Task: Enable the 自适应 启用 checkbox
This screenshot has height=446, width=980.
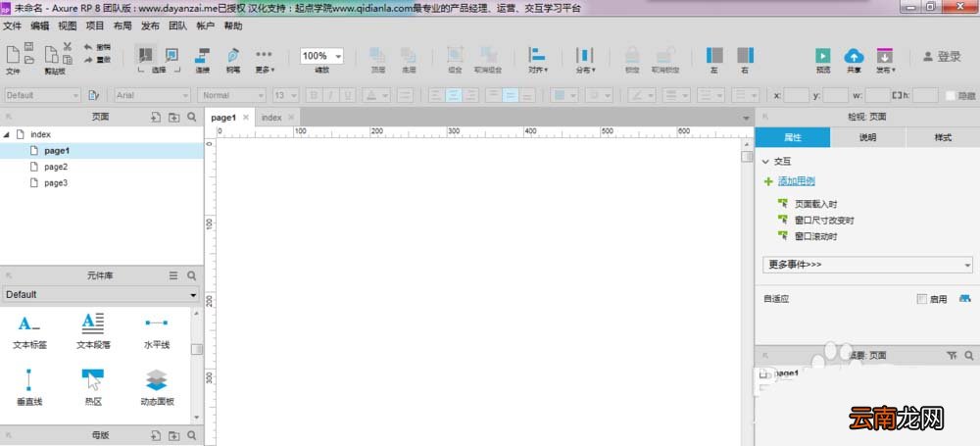Action: pos(921,299)
